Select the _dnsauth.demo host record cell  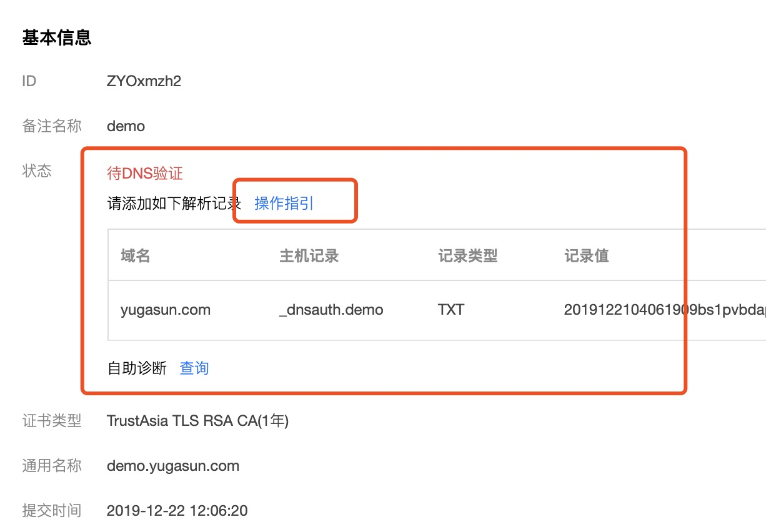[331, 310]
